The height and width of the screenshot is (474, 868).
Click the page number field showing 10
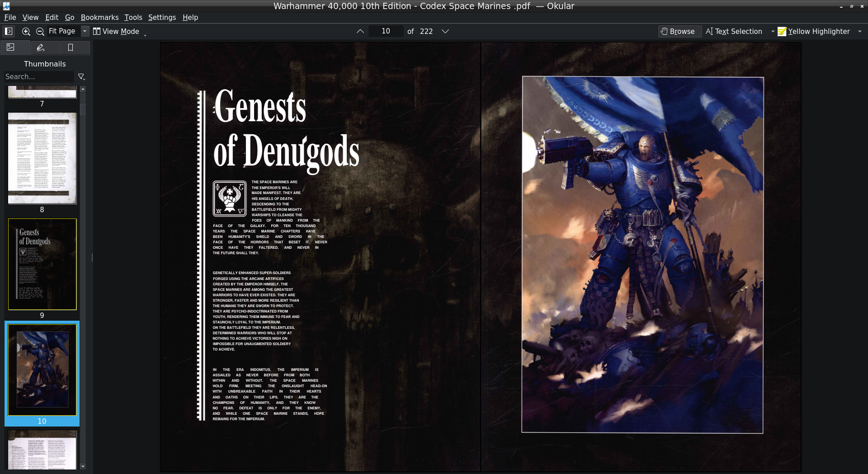click(386, 31)
